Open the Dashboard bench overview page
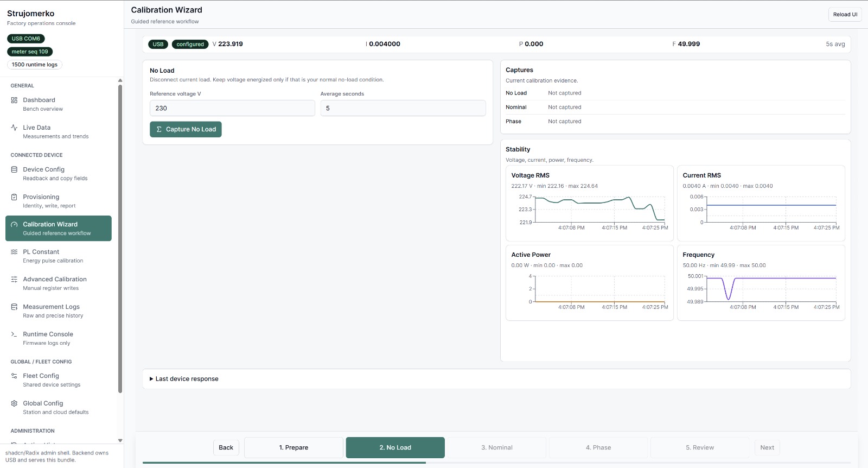 59,104
